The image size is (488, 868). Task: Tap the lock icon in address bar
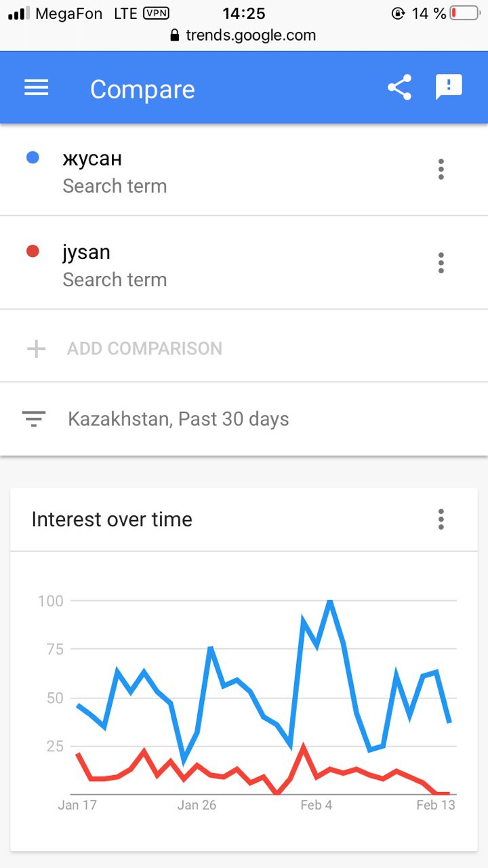[x=175, y=35]
